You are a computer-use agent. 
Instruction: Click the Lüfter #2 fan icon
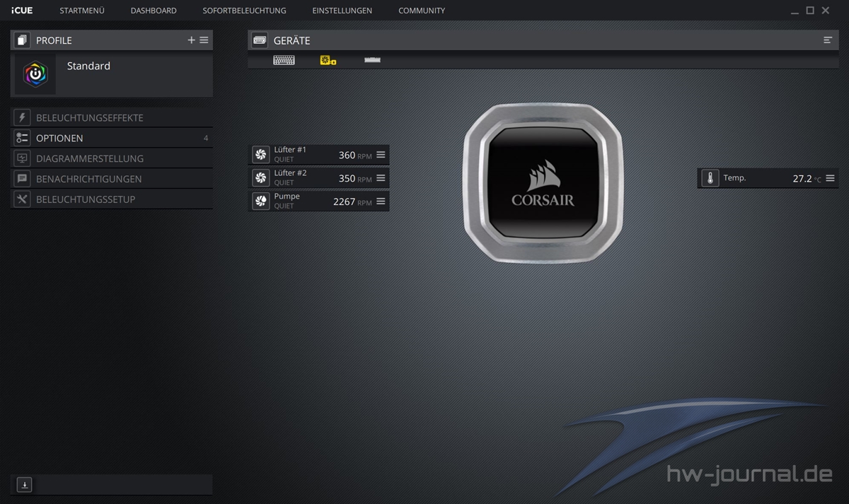[x=260, y=178]
